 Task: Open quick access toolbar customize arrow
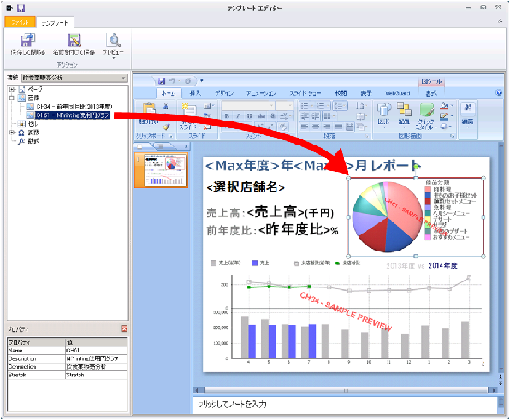[x=202, y=80]
